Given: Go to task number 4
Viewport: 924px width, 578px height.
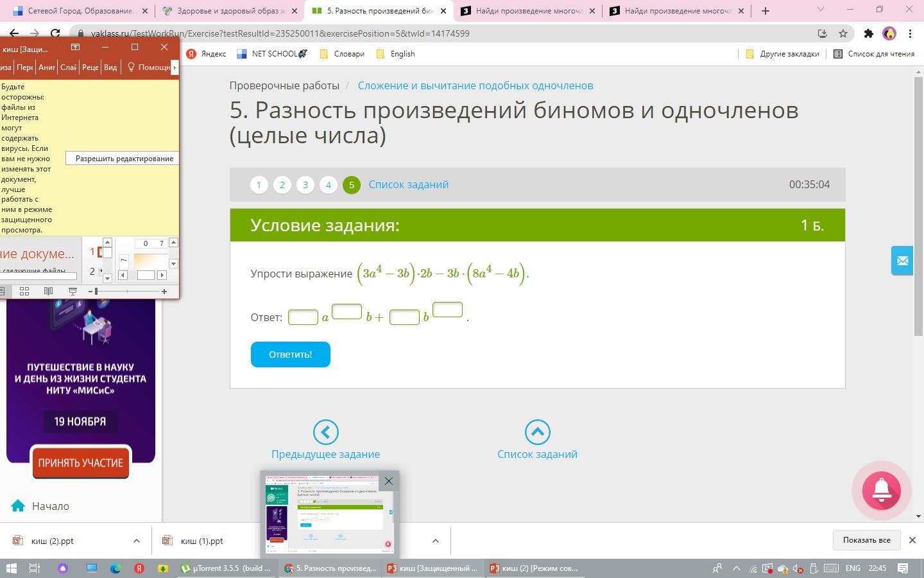Looking at the screenshot, I should click(329, 185).
